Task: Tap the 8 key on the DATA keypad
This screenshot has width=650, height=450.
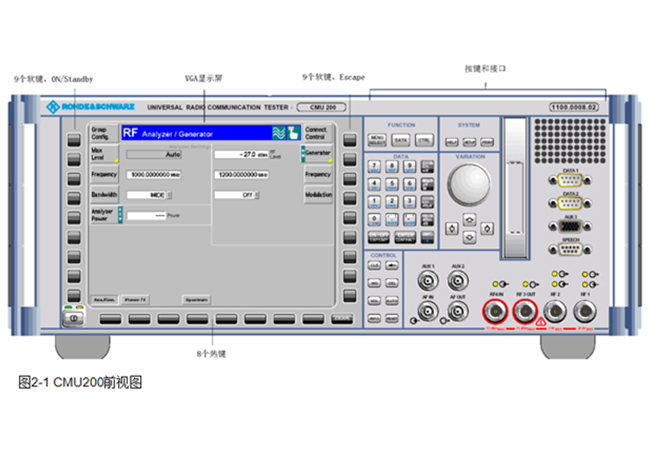Action: 392,167
